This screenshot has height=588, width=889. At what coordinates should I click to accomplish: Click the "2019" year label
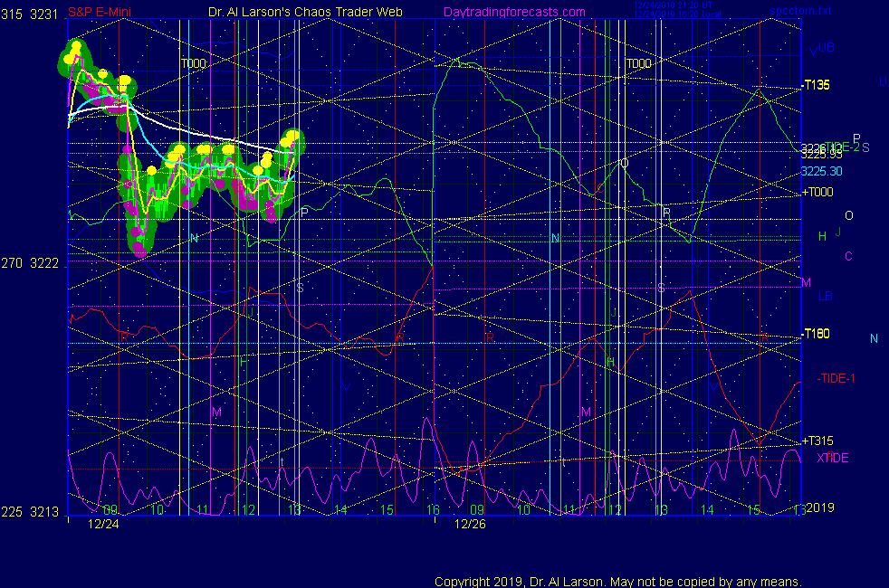pos(820,507)
